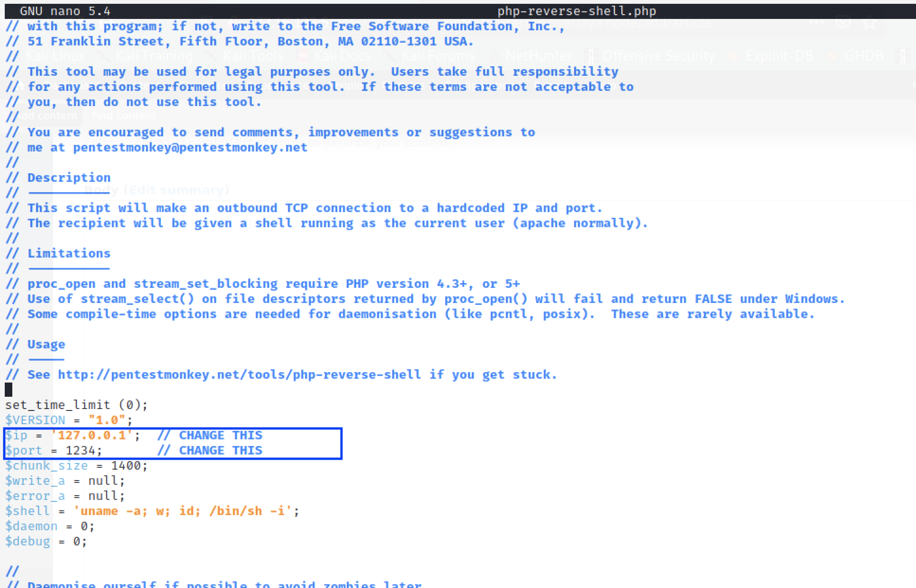Click the port value 1234
This screenshot has width=916, height=588.
pos(80,450)
